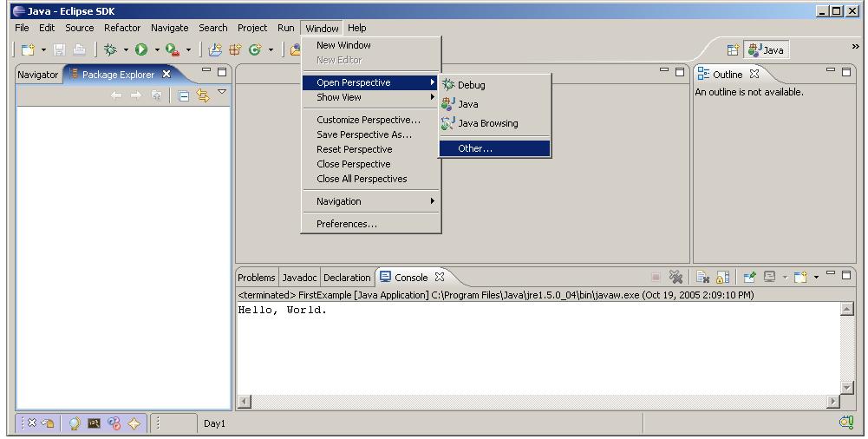Open the Project menu
868x439 pixels.
[252, 28]
